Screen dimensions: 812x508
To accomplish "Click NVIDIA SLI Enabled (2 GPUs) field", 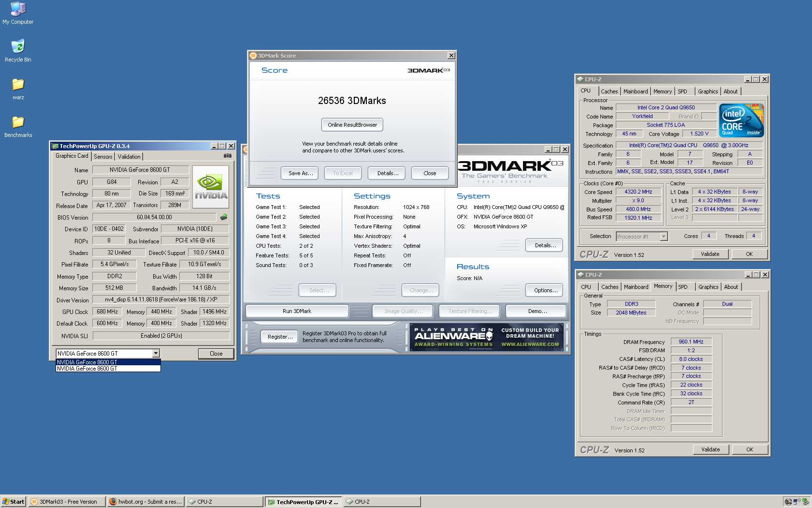I will point(161,336).
